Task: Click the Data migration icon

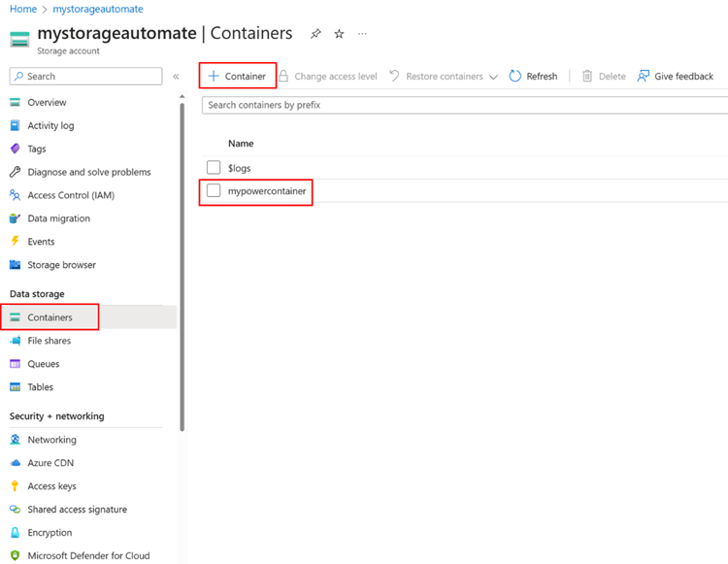Action: click(15, 218)
